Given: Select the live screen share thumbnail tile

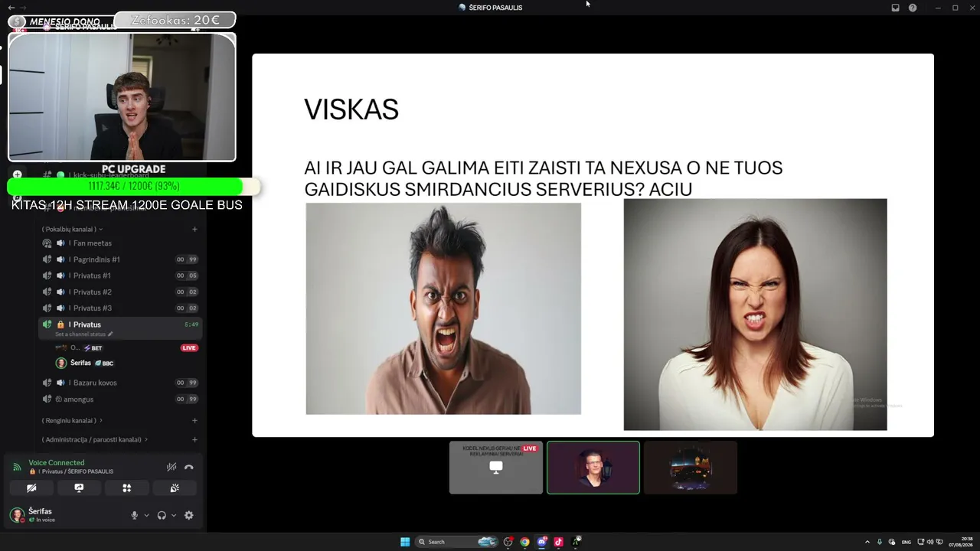Looking at the screenshot, I should click(x=496, y=468).
